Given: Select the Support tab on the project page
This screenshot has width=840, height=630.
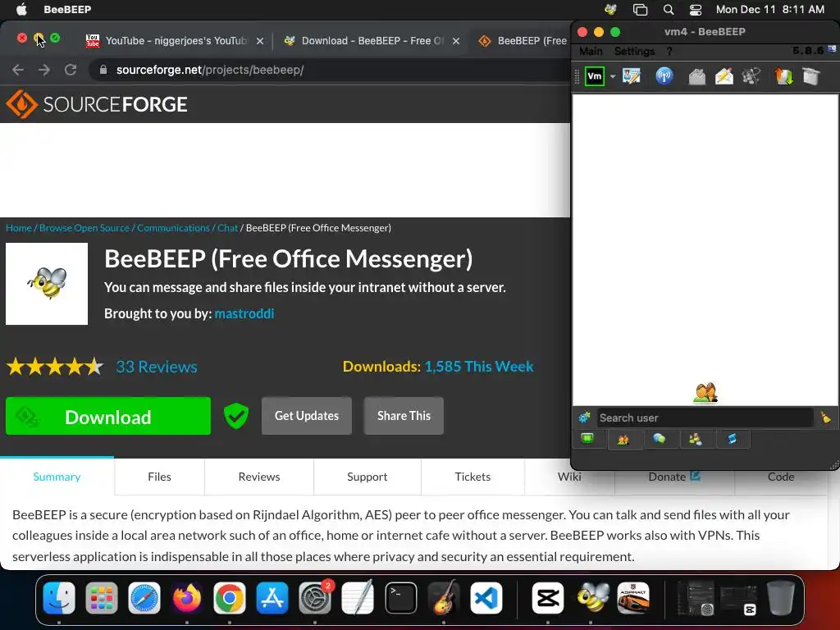Looking at the screenshot, I should click(367, 477).
